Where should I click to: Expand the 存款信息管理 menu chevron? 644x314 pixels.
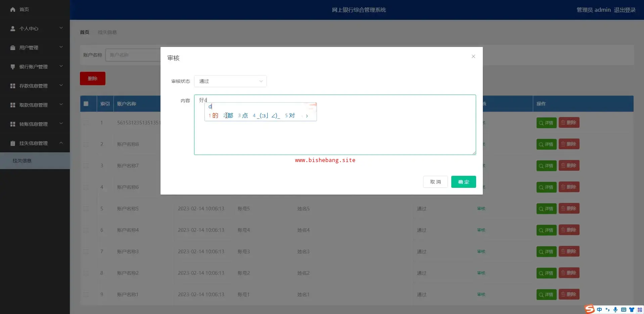[x=61, y=86]
